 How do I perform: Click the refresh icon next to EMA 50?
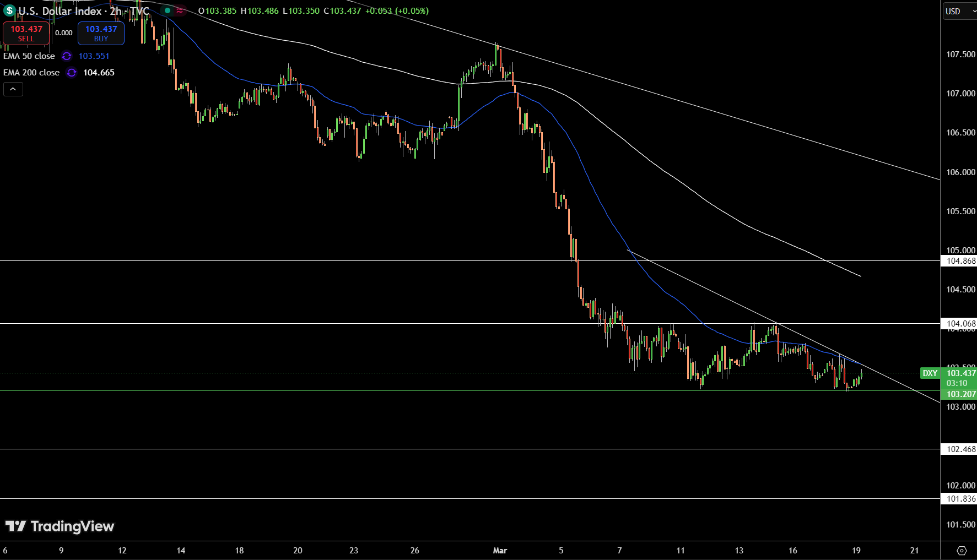pyautogui.click(x=67, y=56)
